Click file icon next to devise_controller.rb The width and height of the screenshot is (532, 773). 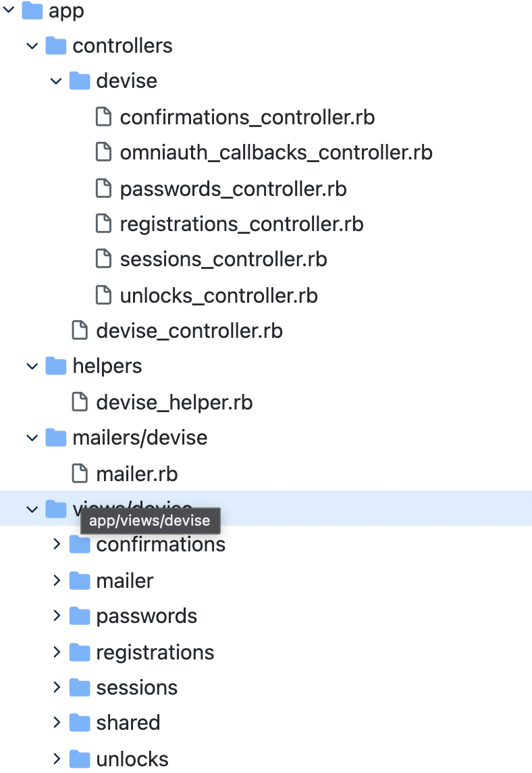coord(80,331)
